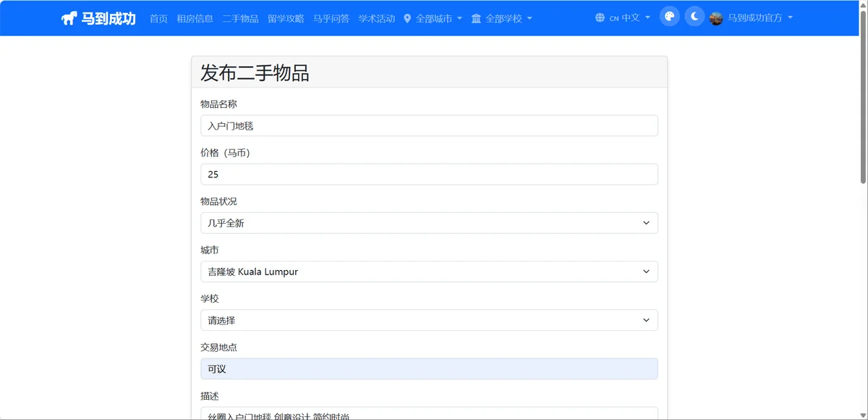
Task: Open 马乎问答 nav item
Action: [x=331, y=18]
